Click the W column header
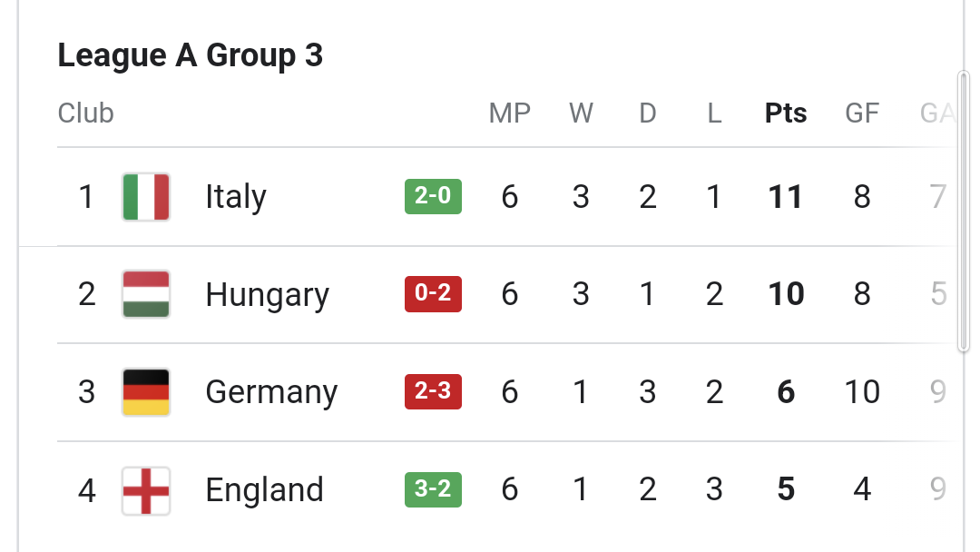Screen dimensions: 980x552 581,113
